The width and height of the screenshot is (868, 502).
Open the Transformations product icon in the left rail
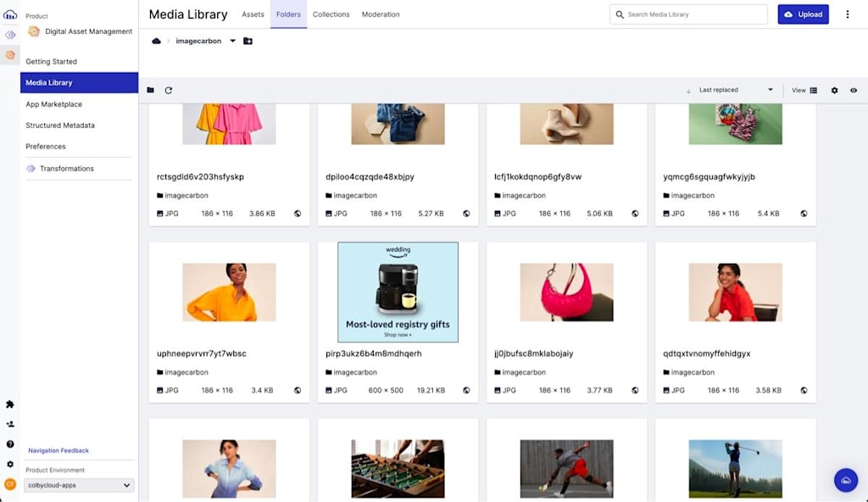pos(10,35)
